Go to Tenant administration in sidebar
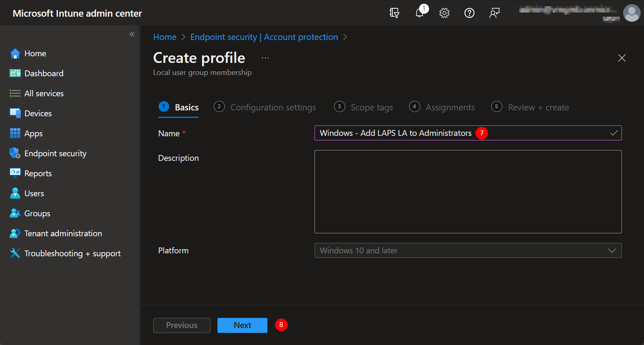The height and width of the screenshot is (345, 644). (63, 233)
